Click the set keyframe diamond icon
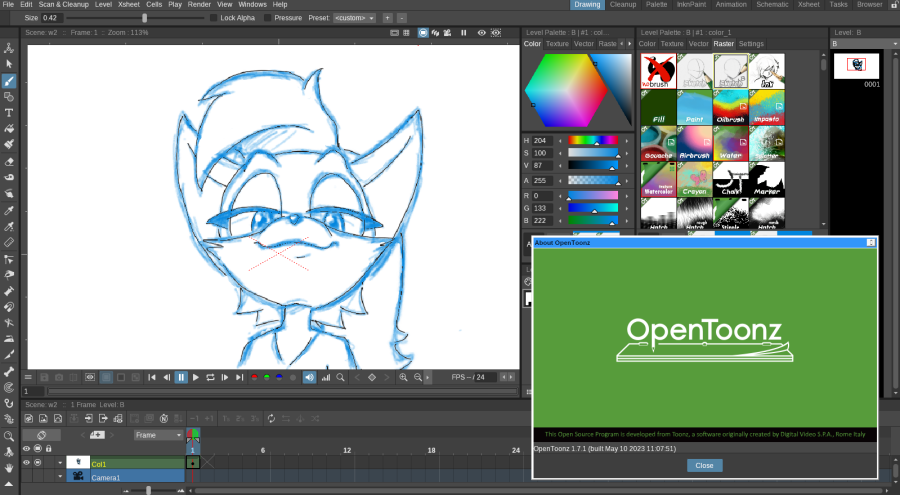 pyautogui.click(x=372, y=377)
